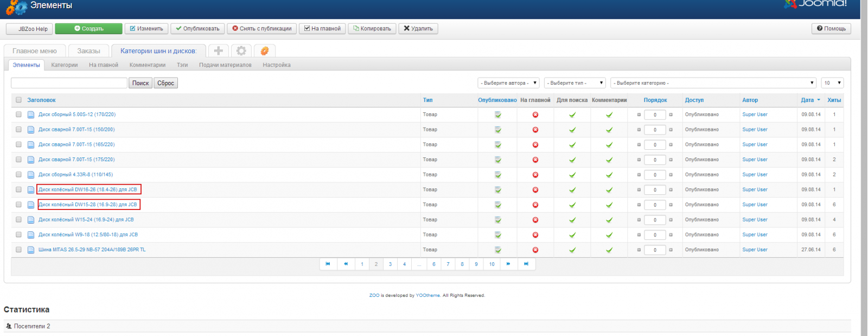Select checkbox for Диск колёсный W15-24 row
The image size is (868, 336).
18,220
